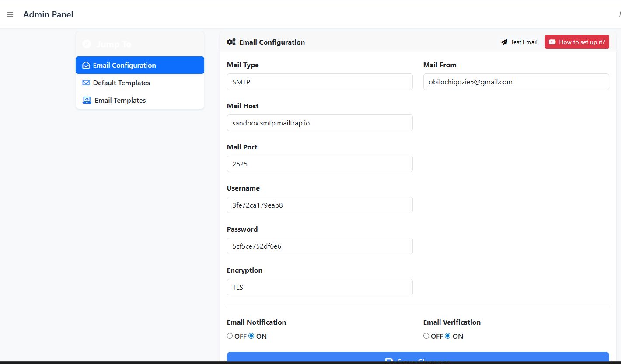Select ON for Email Verification
Image resolution: width=621 pixels, height=364 pixels.
[447, 336]
